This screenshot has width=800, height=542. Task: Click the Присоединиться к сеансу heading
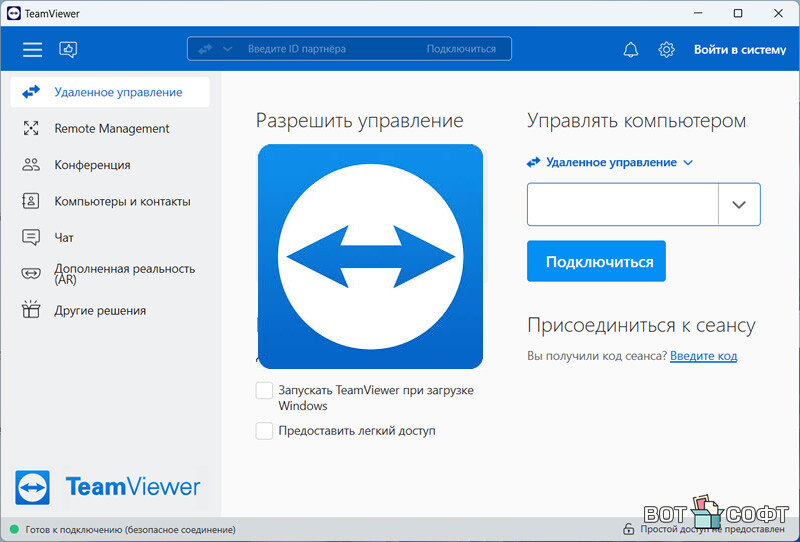[641, 325]
